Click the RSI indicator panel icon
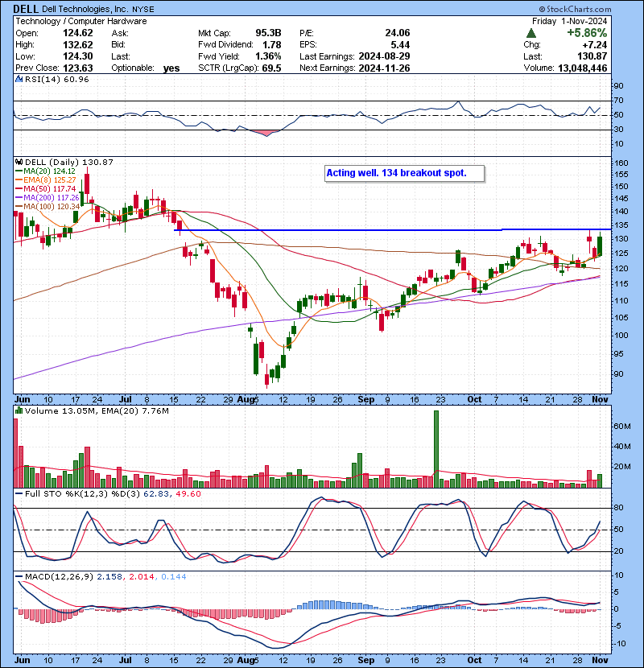644x668 pixels. click(19, 79)
